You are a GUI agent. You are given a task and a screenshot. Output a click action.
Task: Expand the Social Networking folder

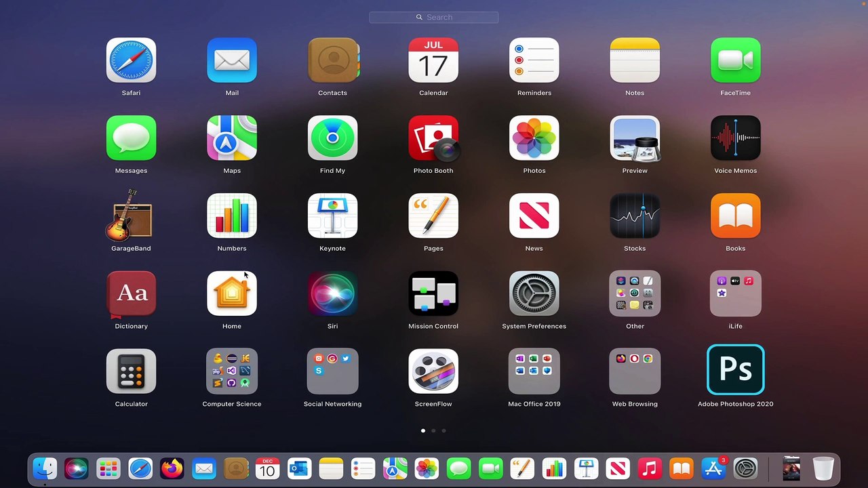[x=332, y=371]
